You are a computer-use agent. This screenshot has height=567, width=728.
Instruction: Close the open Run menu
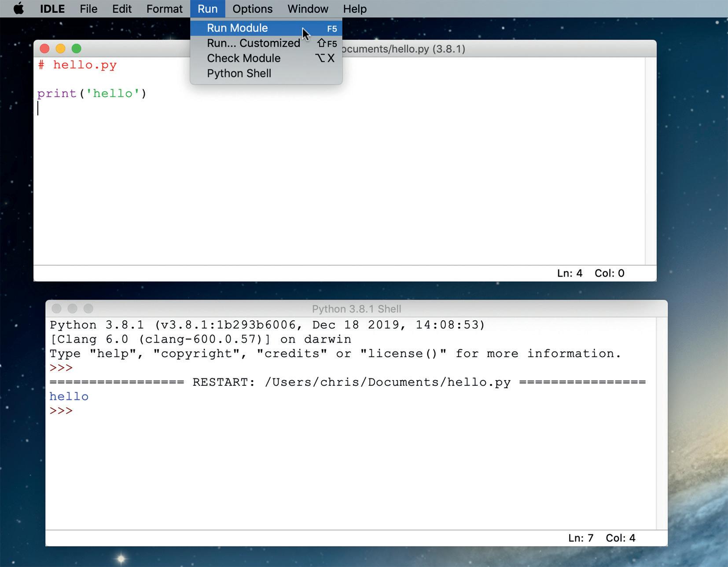tap(207, 9)
